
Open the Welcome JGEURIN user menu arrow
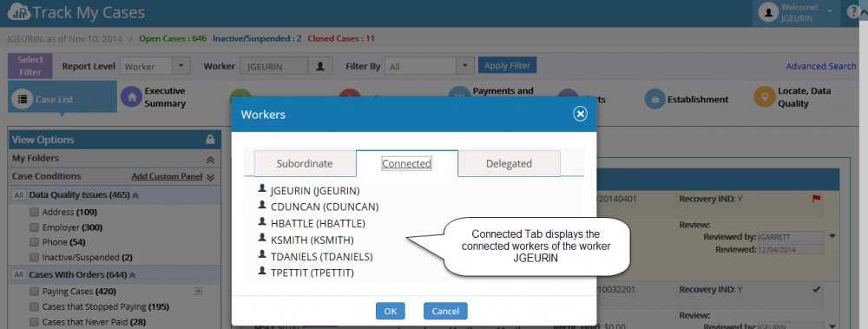829,11
